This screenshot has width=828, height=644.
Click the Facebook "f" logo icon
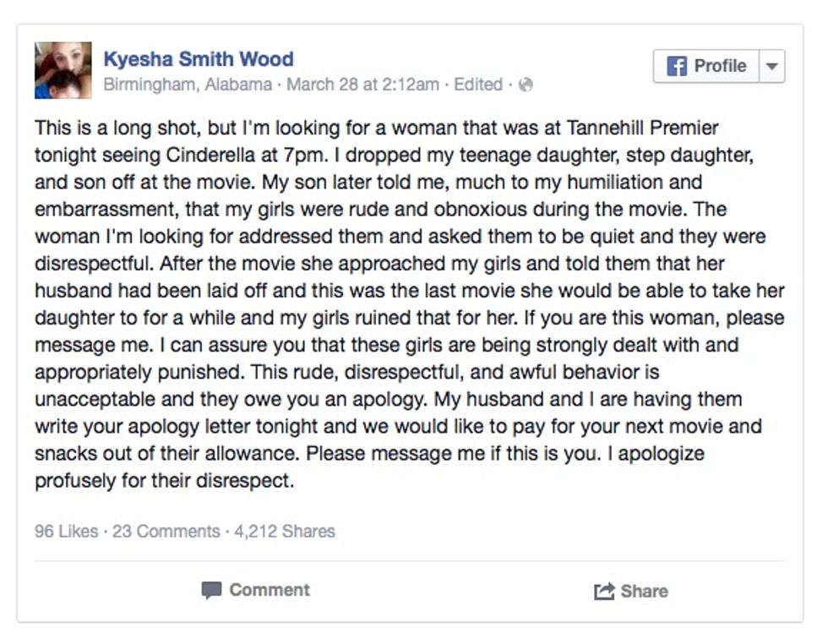pos(677,66)
